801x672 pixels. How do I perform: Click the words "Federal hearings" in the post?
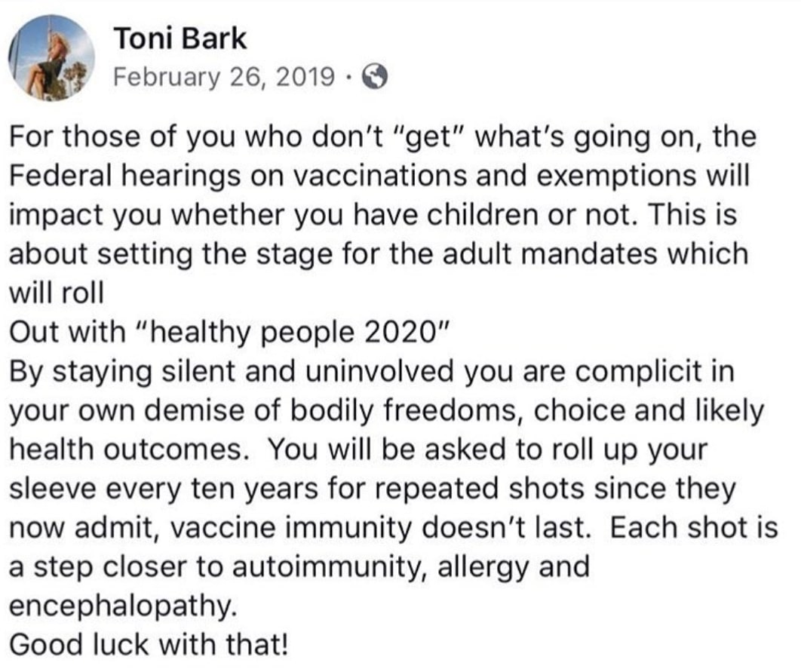(124, 176)
